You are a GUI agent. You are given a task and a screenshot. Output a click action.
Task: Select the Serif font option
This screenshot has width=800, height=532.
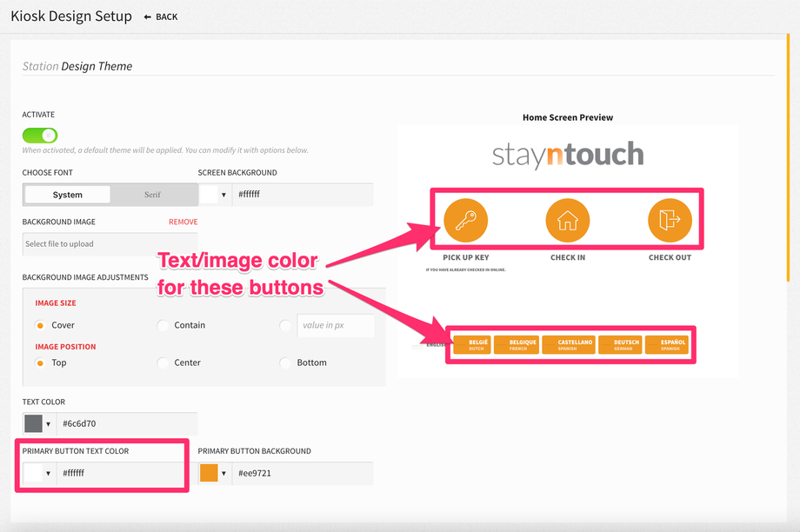[x=152, y=195]
